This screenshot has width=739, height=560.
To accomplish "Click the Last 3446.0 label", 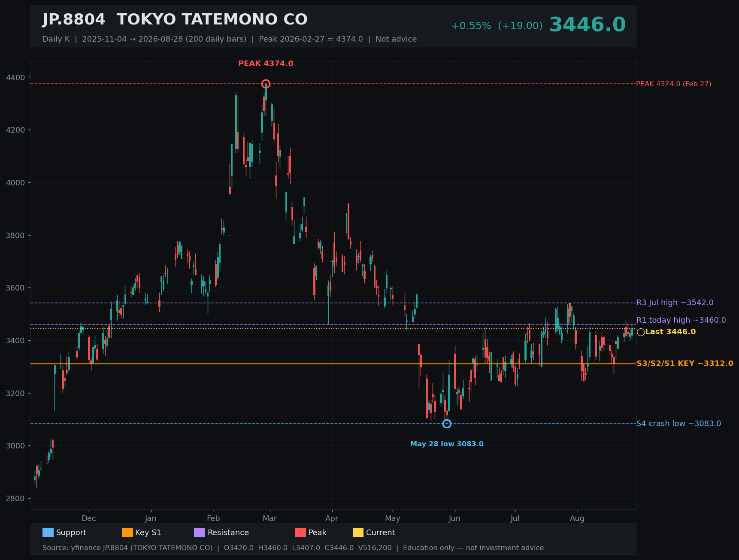I will tap(670, 332).
